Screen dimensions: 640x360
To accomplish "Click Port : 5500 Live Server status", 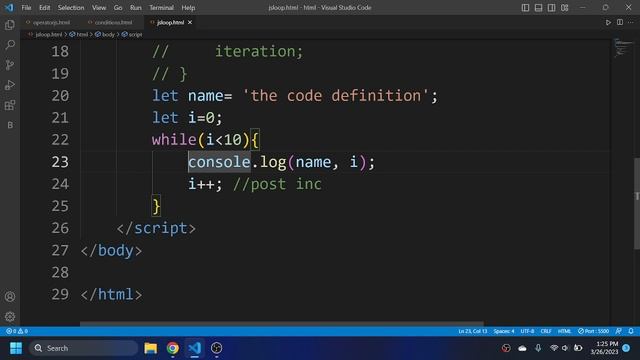I will click(x=593, y=331).
